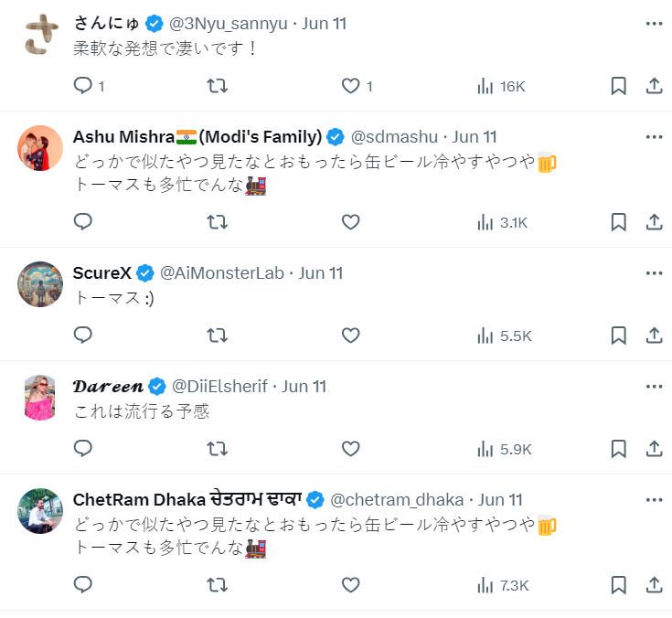The width and height of the screenshot is (672, 618).
Task: Bookmark Ashu Mishra's tweet
Action: [x=618, y=222]
